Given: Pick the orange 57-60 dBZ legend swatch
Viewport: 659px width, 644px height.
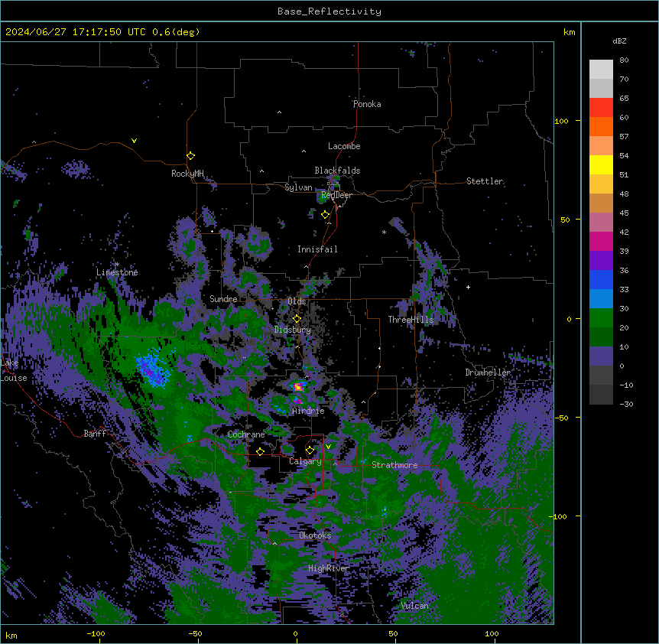Looking at the screenshot, I should (601, 126).
